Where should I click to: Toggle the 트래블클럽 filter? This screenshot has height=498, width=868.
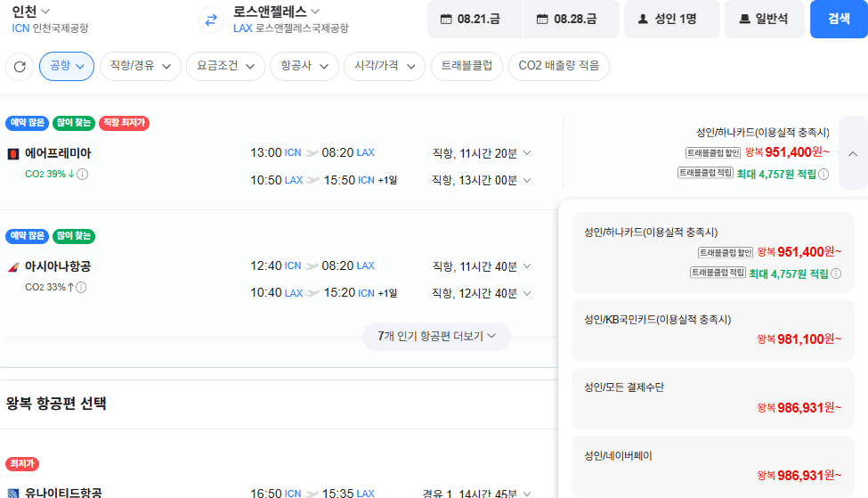tap(466, 67)
